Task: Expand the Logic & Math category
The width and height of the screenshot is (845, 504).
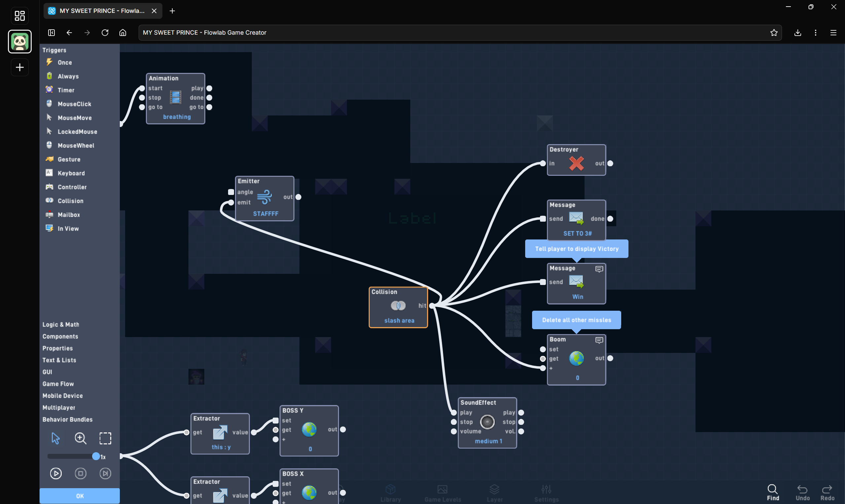Action: (x=60, y=324)
